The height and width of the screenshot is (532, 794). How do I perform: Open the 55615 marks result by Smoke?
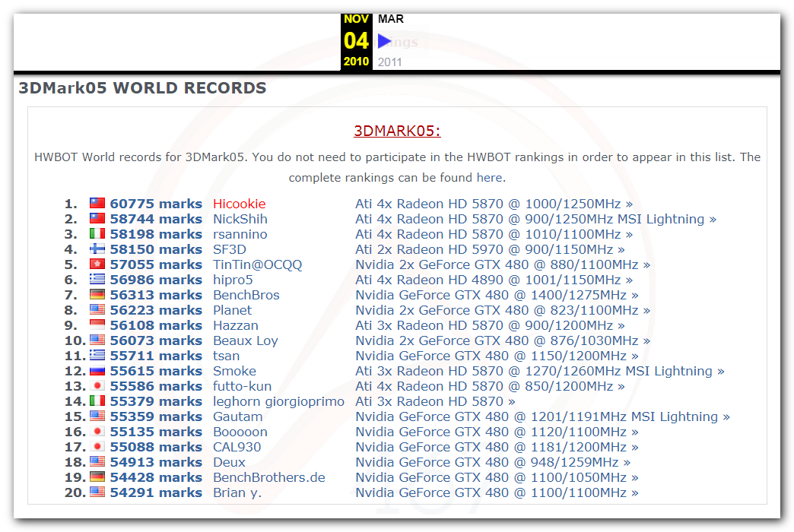click(x=156, y=371)
